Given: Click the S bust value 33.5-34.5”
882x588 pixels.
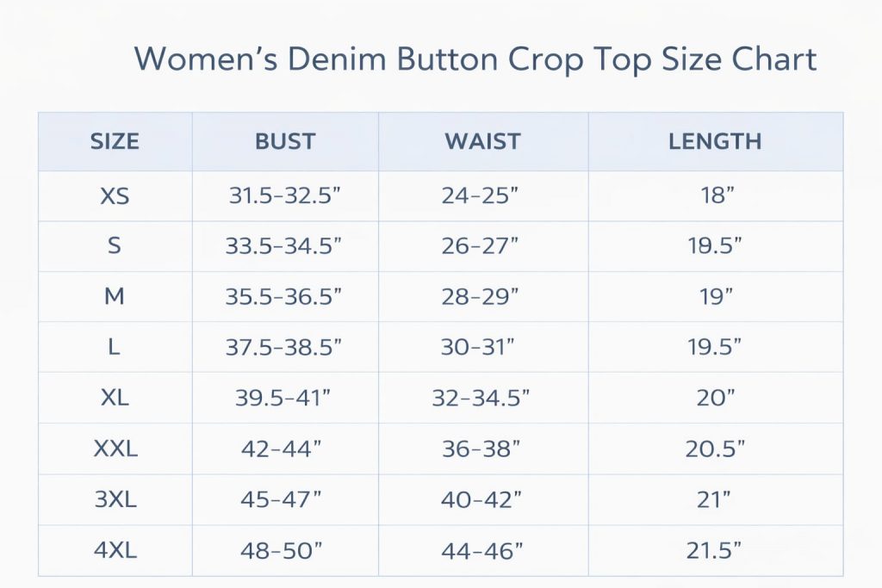Looking at the screenshot, I should coord(284,246).
